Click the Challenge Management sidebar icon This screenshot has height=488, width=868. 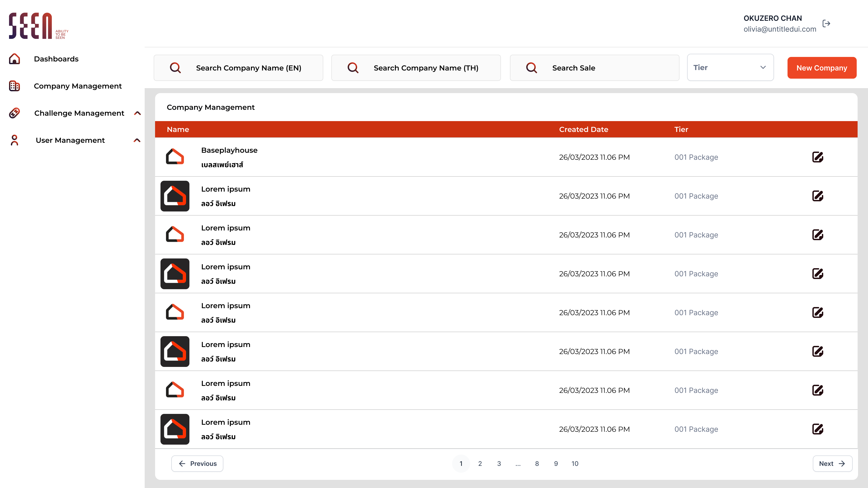click(x=14, y=113)
